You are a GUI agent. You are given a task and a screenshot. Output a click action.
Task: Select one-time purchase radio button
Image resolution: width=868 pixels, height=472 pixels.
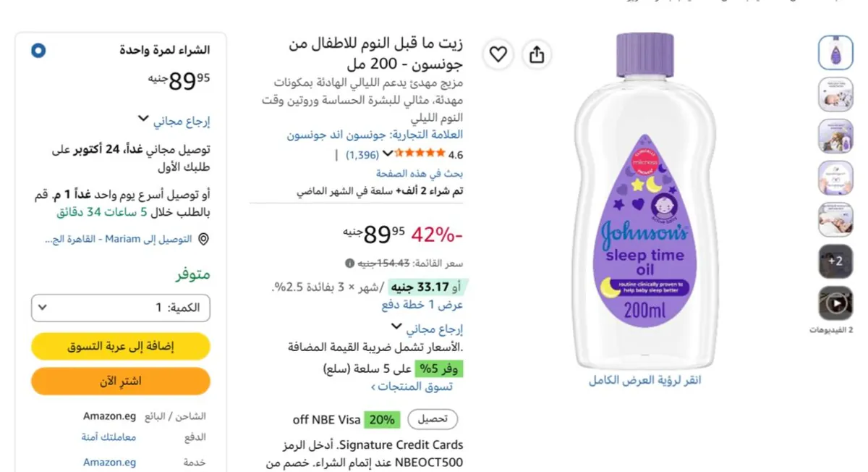[x=38, y=51]
